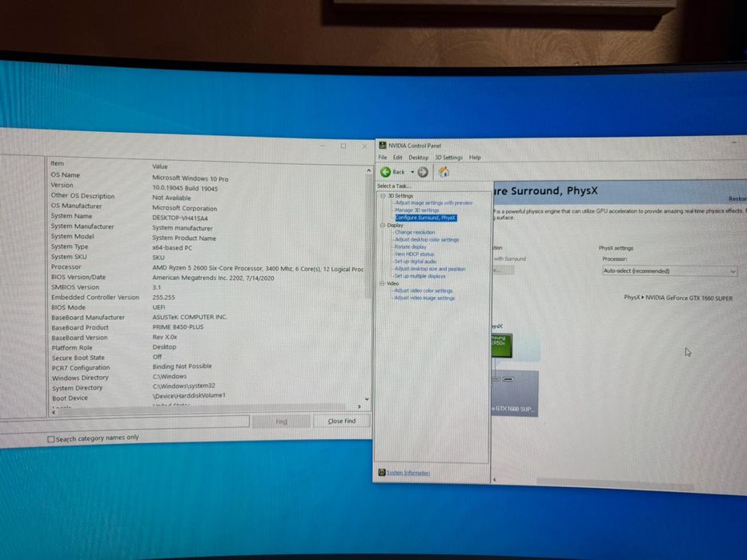Viewport: 747px width, 560px height.
Task: Open the Desktop menu in NVIDIA Control Panel
Action: [418, 158]
